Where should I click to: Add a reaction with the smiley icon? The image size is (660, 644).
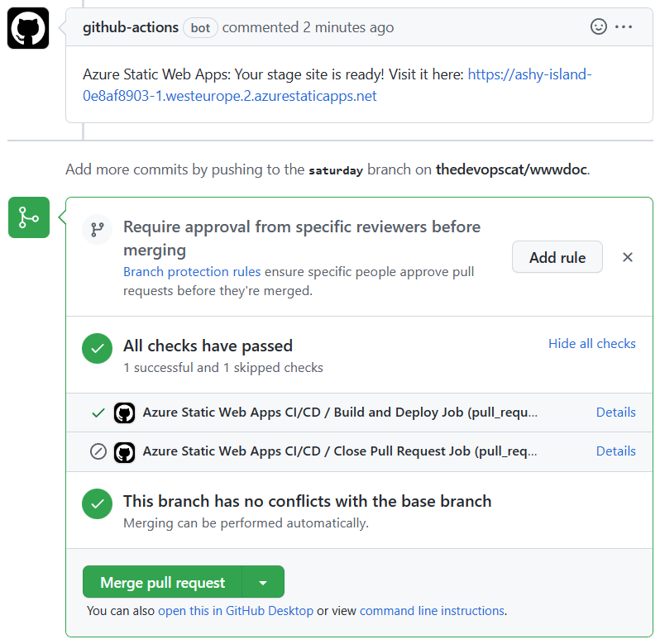(x=598, y=27)
